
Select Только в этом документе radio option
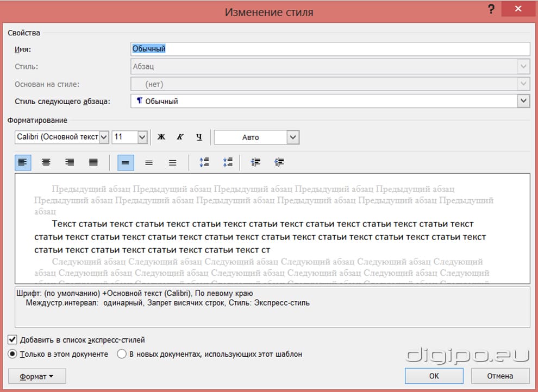coord(12,354)
